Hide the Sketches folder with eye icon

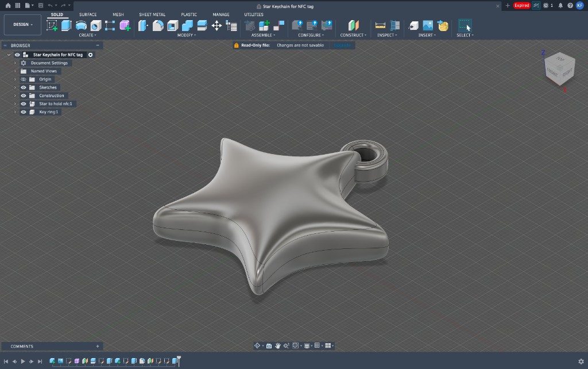click(23, 87)
